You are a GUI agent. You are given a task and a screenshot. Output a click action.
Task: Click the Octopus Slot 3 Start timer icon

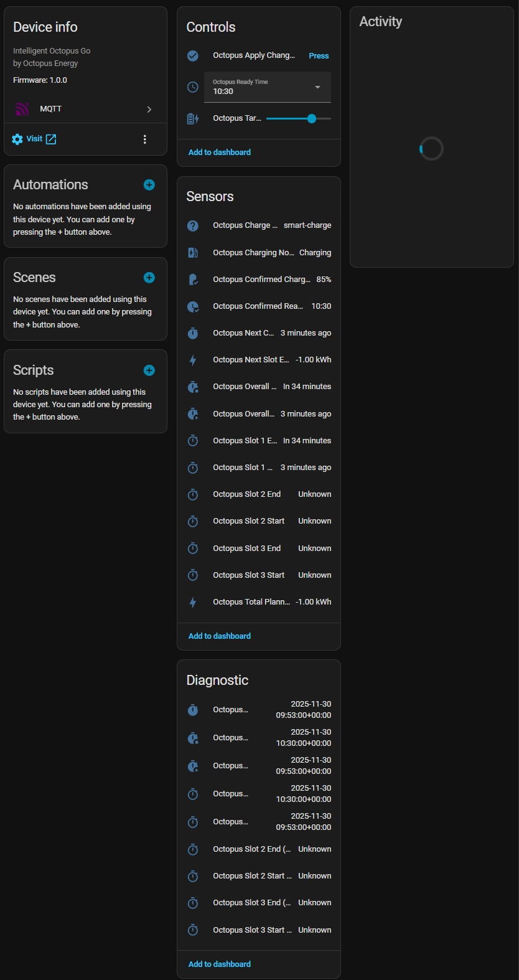point(193,575)
